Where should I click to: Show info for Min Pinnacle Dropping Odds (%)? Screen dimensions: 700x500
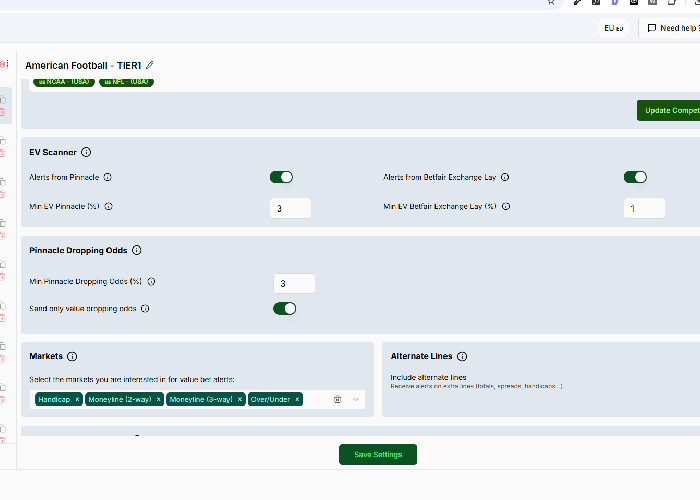(x=151, y=281)
